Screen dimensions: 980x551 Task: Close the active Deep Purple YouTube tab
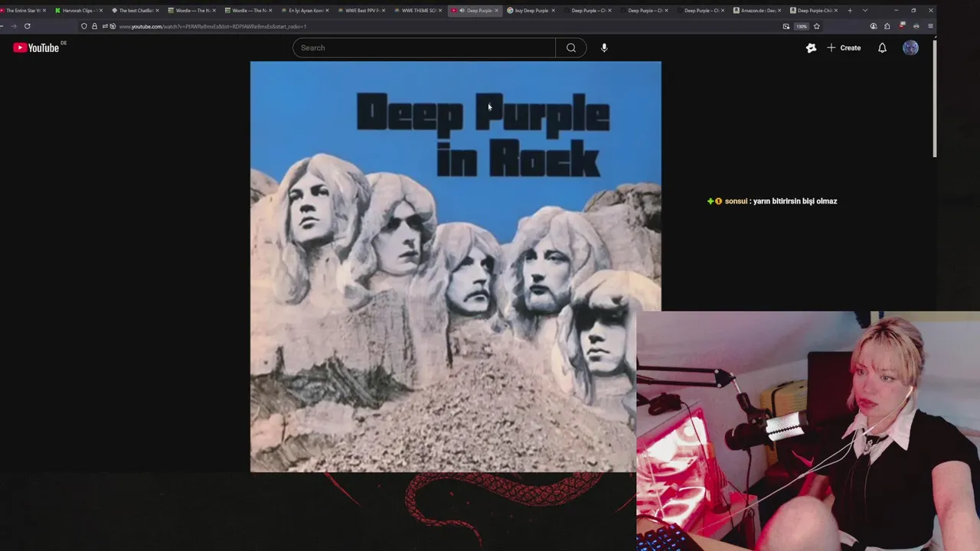496,11
